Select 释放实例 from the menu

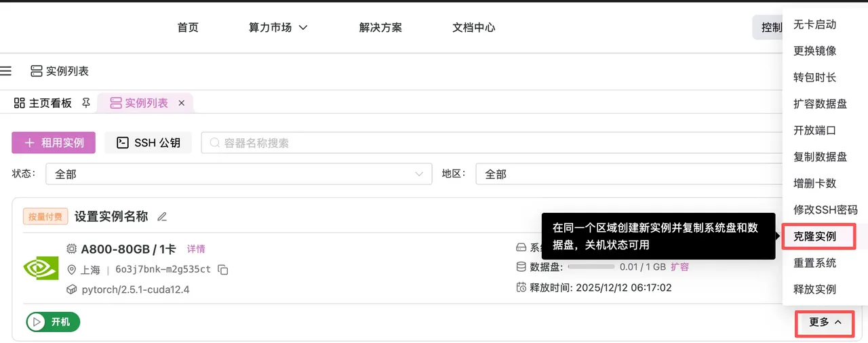pos(815,289)
